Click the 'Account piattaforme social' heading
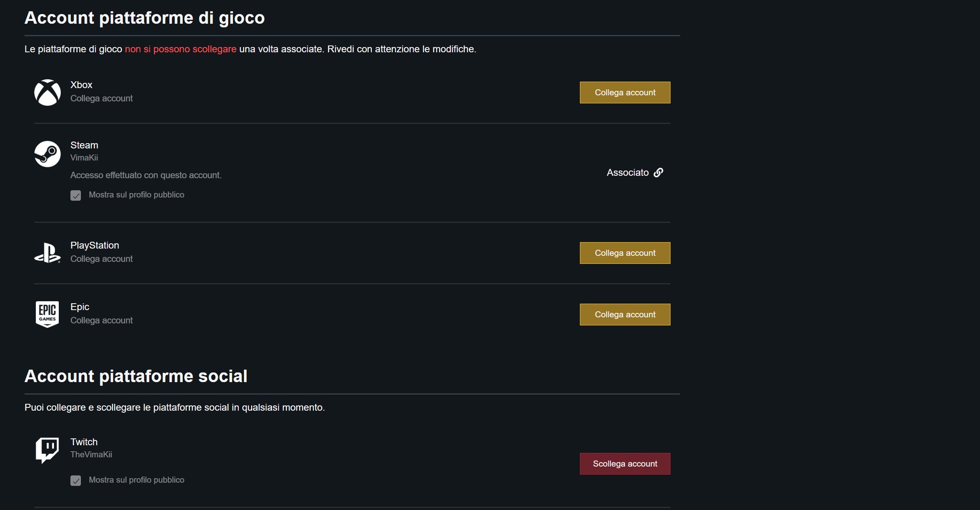This screenshot has width=980, height=510. tap(136, 376)
